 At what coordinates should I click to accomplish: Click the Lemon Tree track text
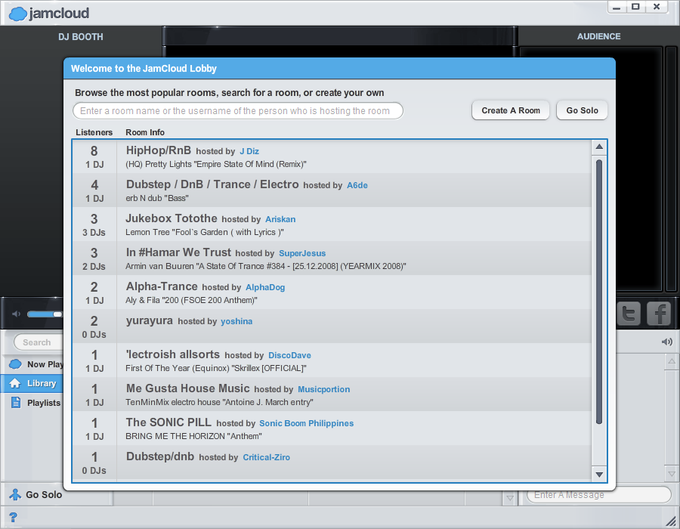coord(205,232)
